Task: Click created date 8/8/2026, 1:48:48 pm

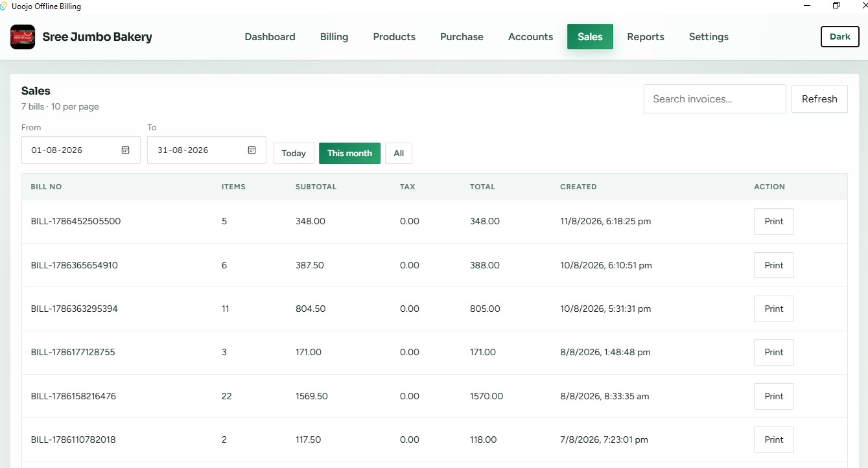Action: click(x=605, y=353)
